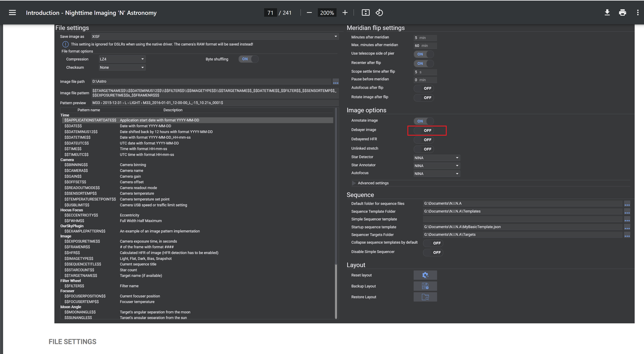The height and width of the screenshot is (354, 644).
Task: Select the $$GAIN$$ pattern row
Action: tap(197, 176)
